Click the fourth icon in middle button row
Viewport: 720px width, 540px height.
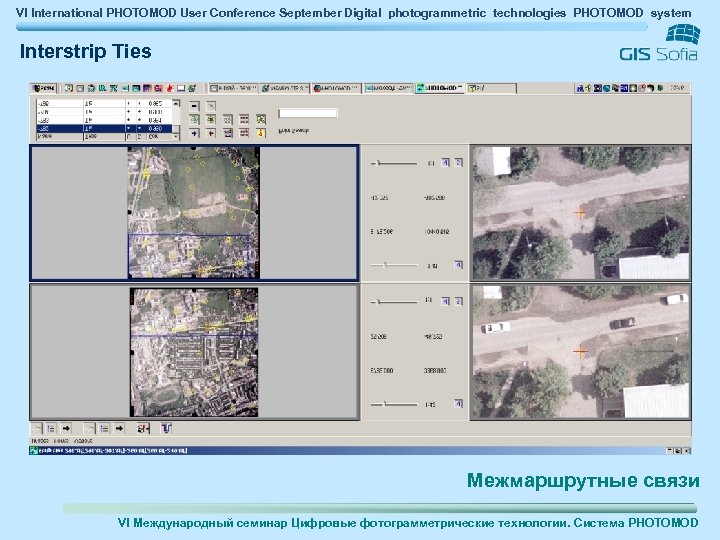[244, 119]
